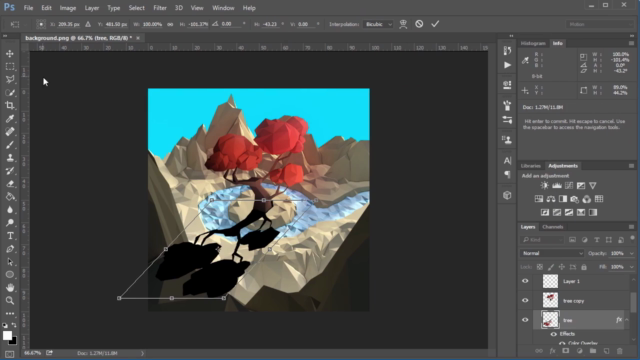This screenshot has height=360, width=640.
Task: Hide the tree layer
Action: point(525,320)
